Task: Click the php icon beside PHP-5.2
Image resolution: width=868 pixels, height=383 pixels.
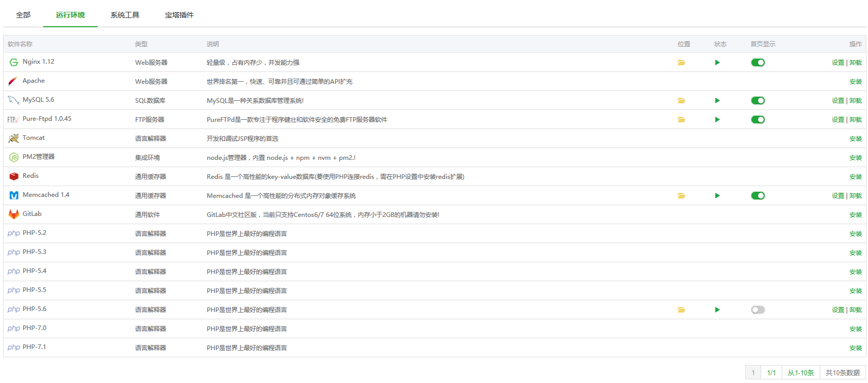Action: click(x=14, y=233)
